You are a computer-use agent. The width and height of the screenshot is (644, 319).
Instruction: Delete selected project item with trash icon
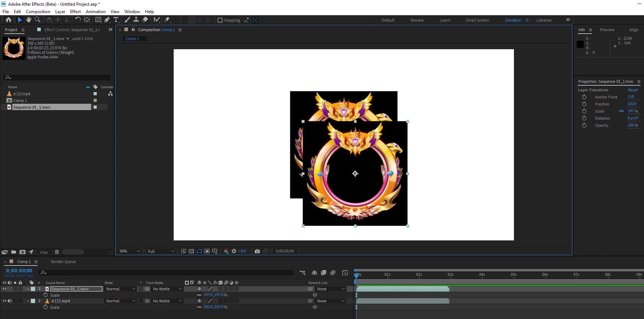[x=57, y=252]
